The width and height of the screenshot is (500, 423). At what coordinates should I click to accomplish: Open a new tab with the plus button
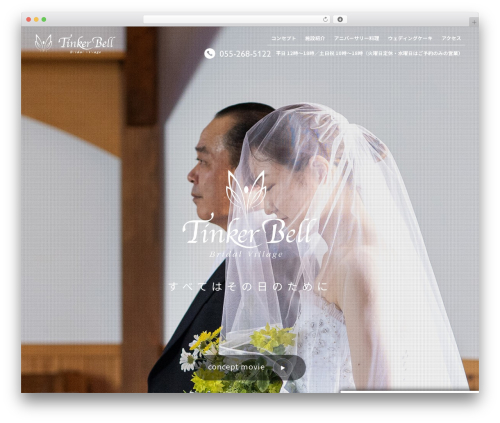pos(474,22)
